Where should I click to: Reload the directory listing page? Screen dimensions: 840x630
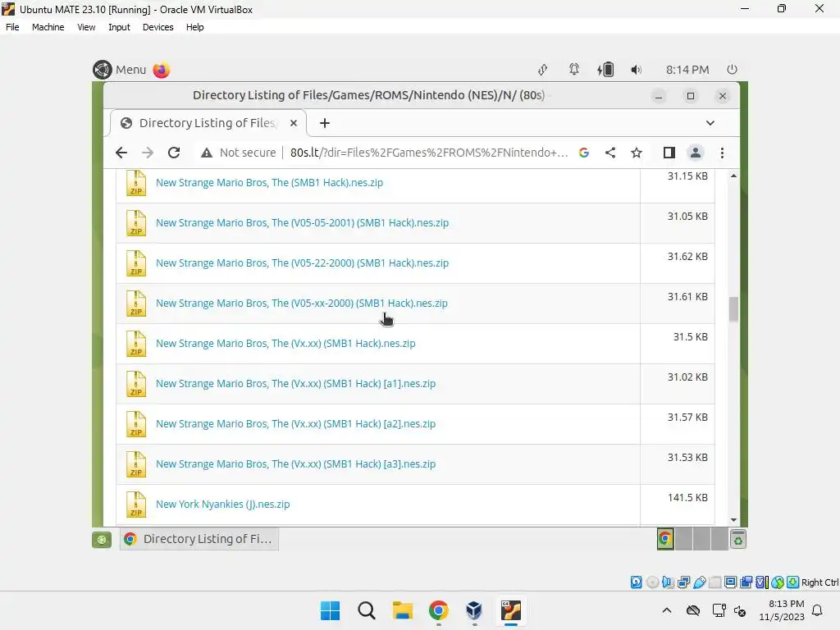[174, 153]
